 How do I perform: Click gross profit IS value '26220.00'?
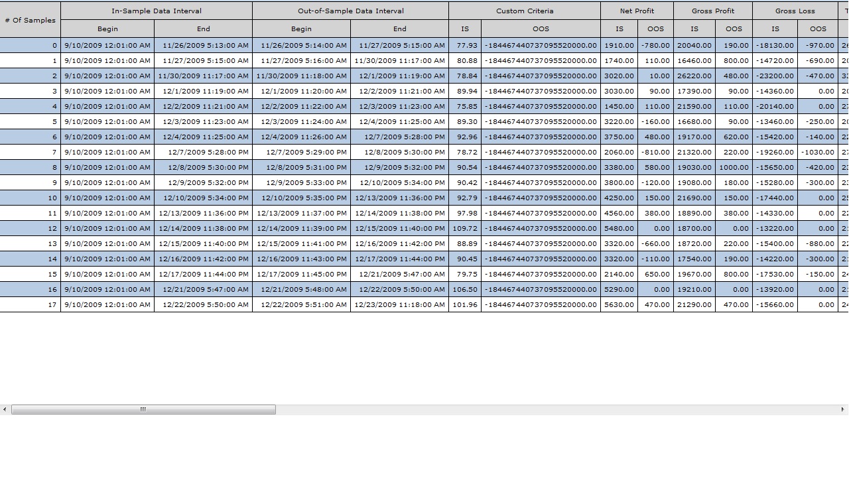point(694,76)
